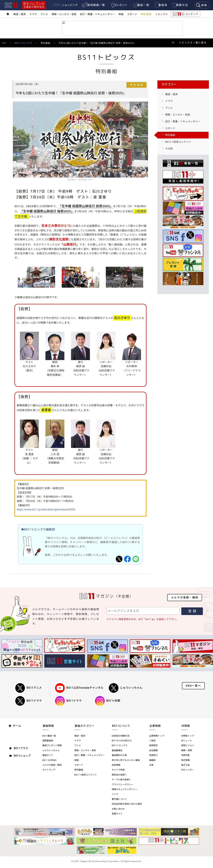Open 番組一覧 in top header
The image size is (213, 868).
coord(141,5)
